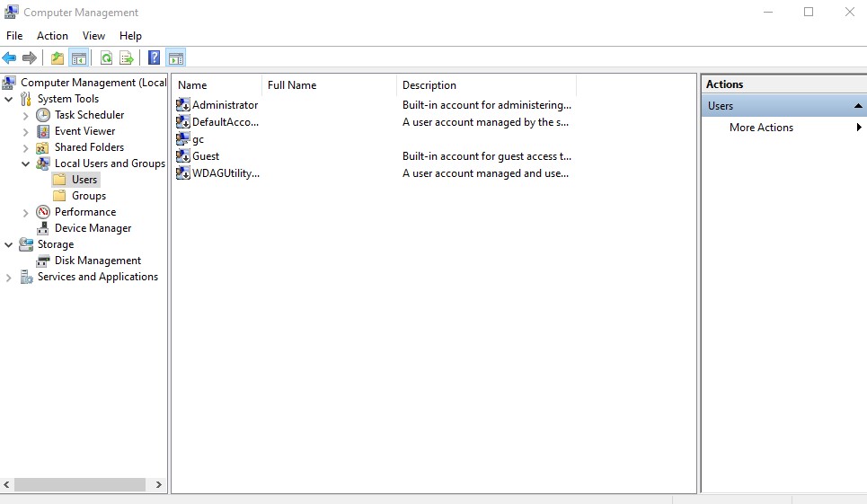Screen dimensions: 867x504
Task: Select the DefaultAcco... user row
Action: [376, 122]
